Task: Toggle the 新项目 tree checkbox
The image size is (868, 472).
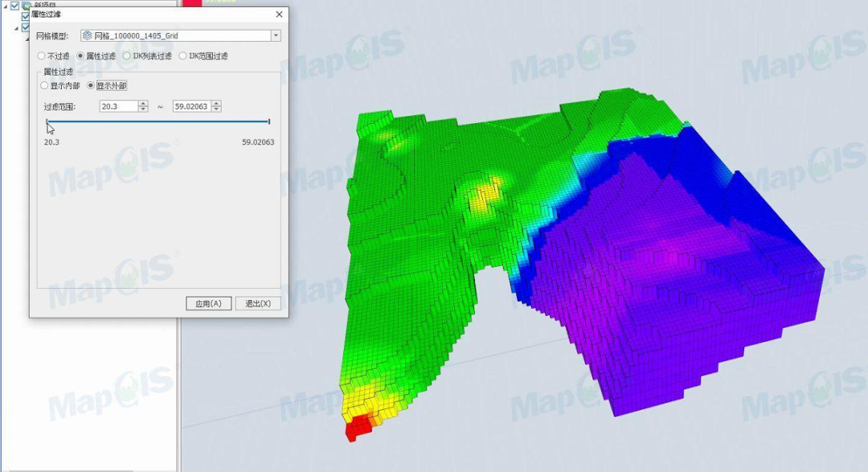Action: click(15, 6)
